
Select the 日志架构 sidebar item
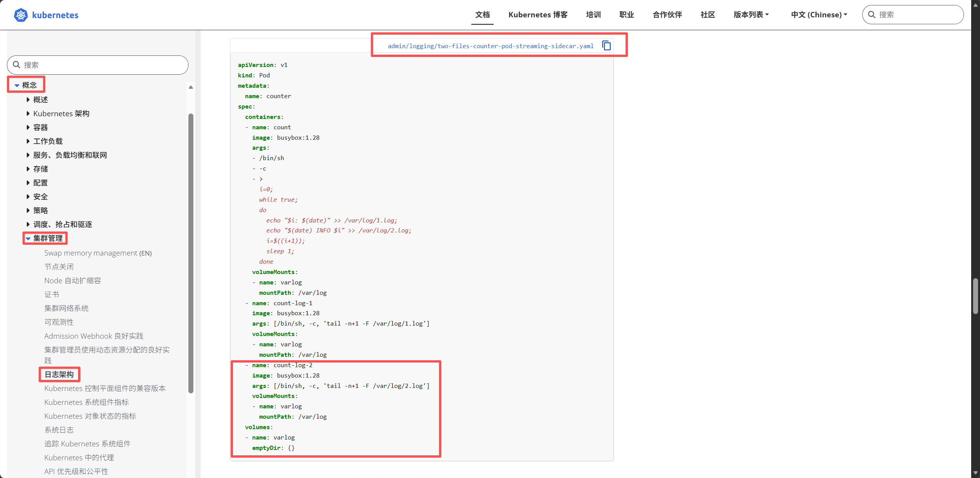tap(59, 374)
